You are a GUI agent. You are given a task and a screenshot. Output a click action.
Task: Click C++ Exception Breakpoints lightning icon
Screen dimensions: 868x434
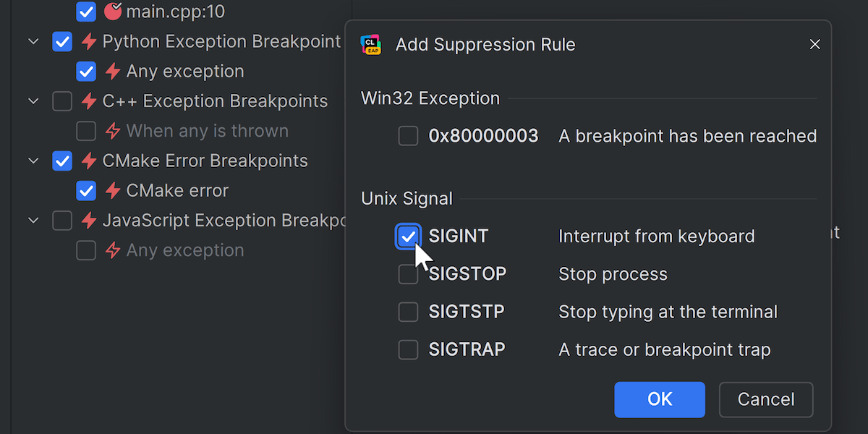point(89,101)
